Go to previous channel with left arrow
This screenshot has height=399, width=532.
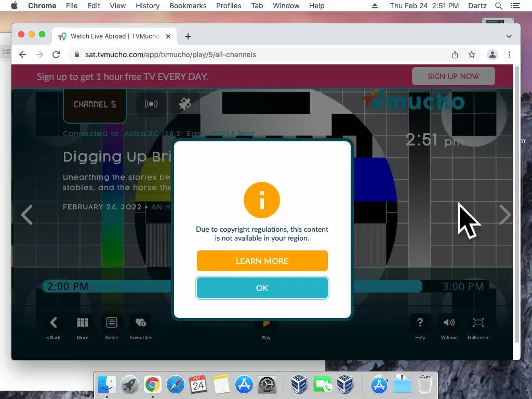pyautogui.click(x=27, y=215)
